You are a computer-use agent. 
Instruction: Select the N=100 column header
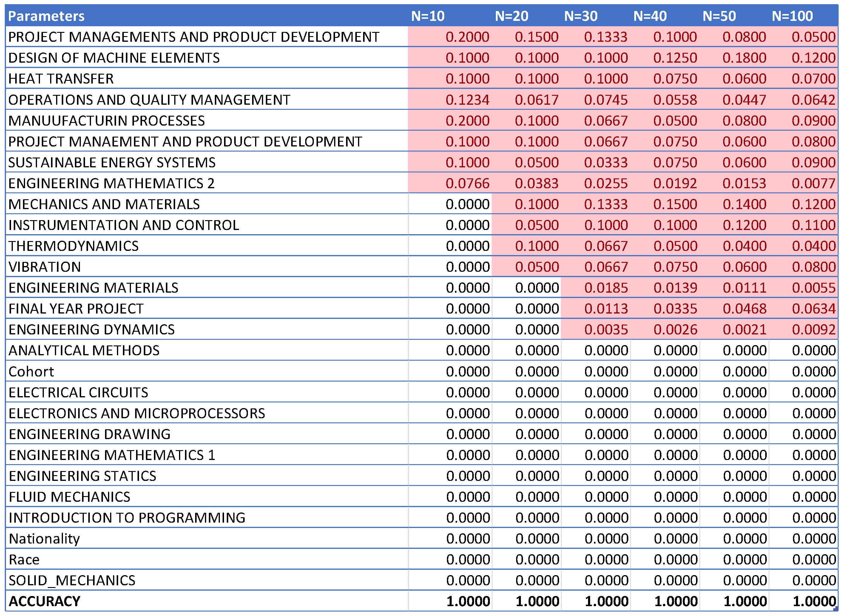click(x=792, y=16)
